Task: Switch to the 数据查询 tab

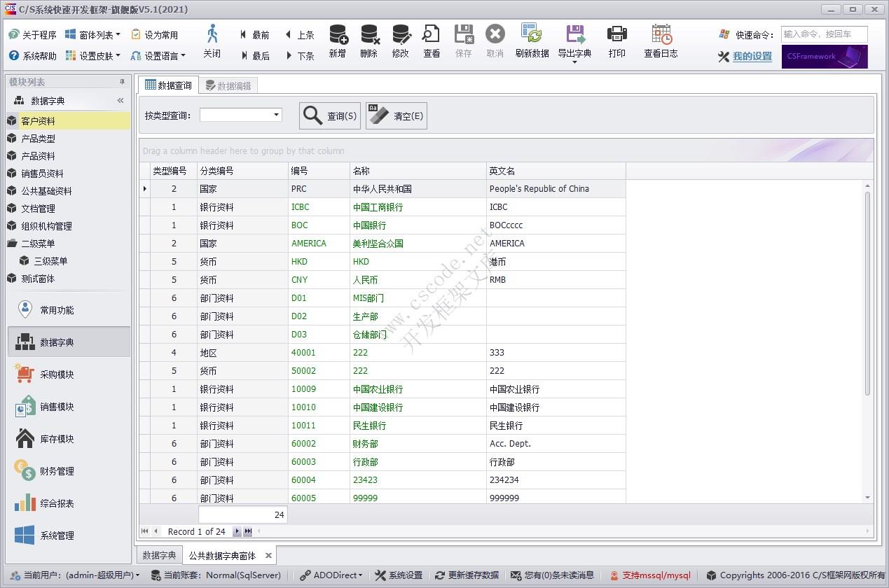Action: coord(168,85)
